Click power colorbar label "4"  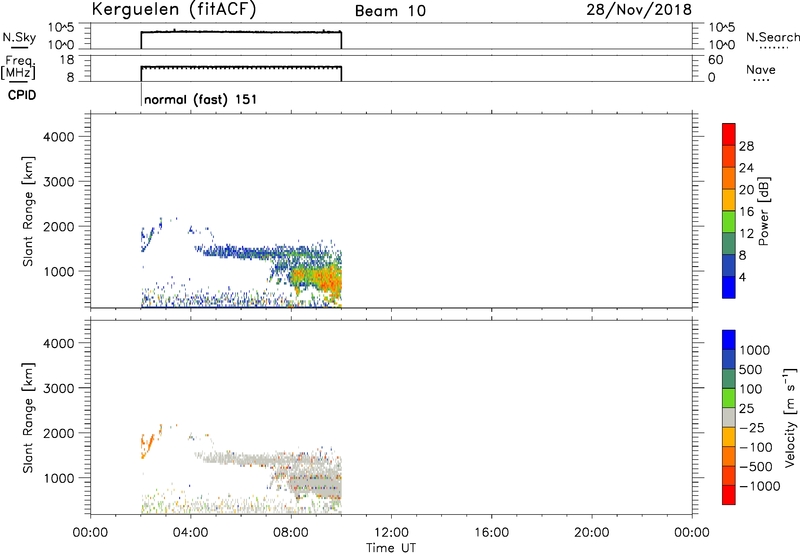coord(742,277)
